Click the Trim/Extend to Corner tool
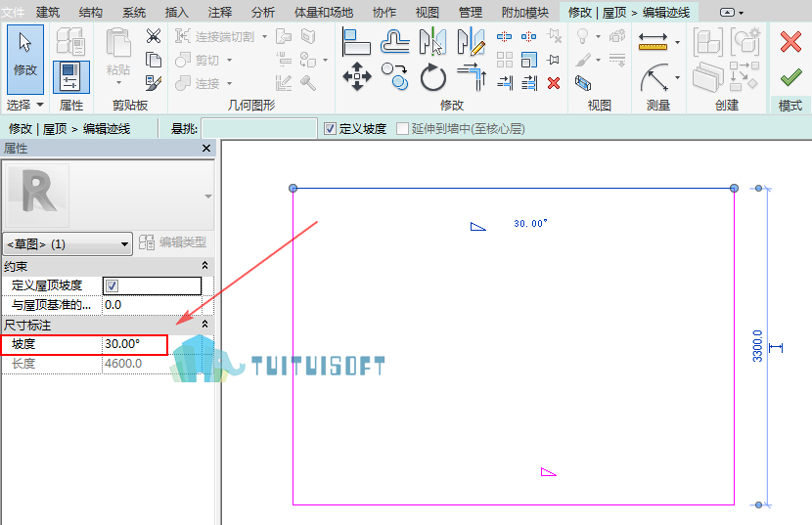Screen dimensions: 812x525 472,77
